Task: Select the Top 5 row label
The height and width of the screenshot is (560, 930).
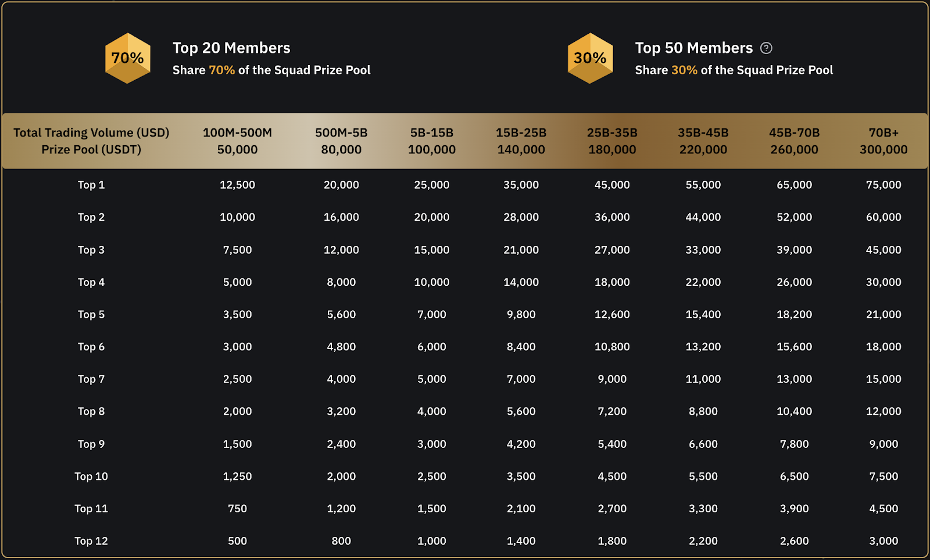Action: (91, 314)
